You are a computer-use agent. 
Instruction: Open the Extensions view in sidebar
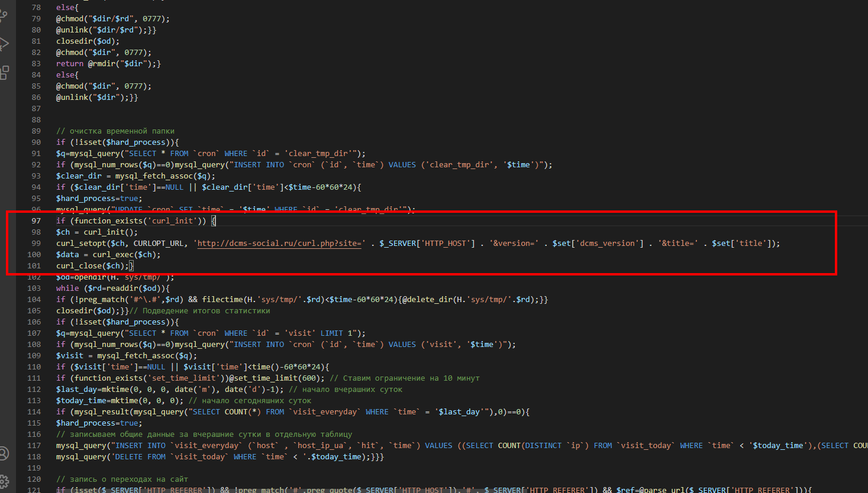4,73
